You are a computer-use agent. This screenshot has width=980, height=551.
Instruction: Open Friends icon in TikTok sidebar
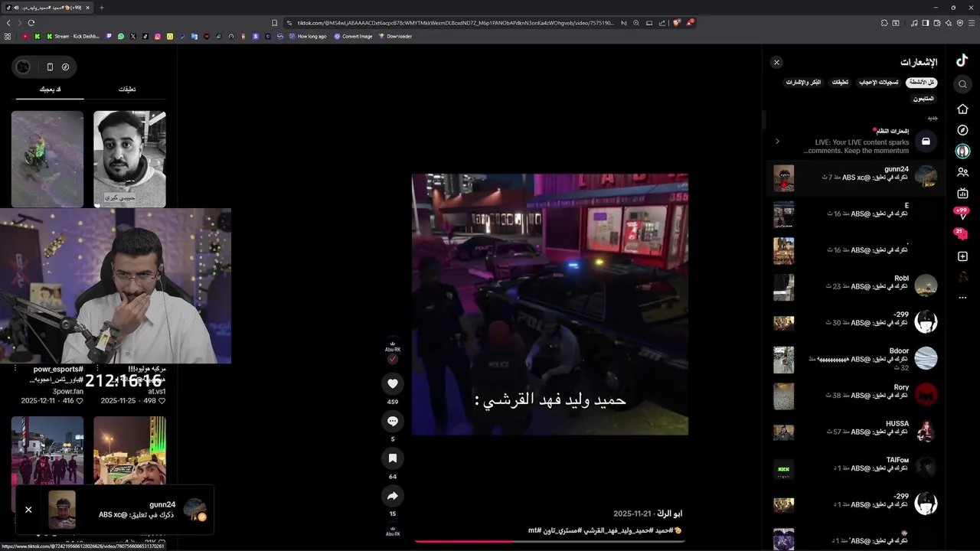pyautogui.click(x=963, y=173)
